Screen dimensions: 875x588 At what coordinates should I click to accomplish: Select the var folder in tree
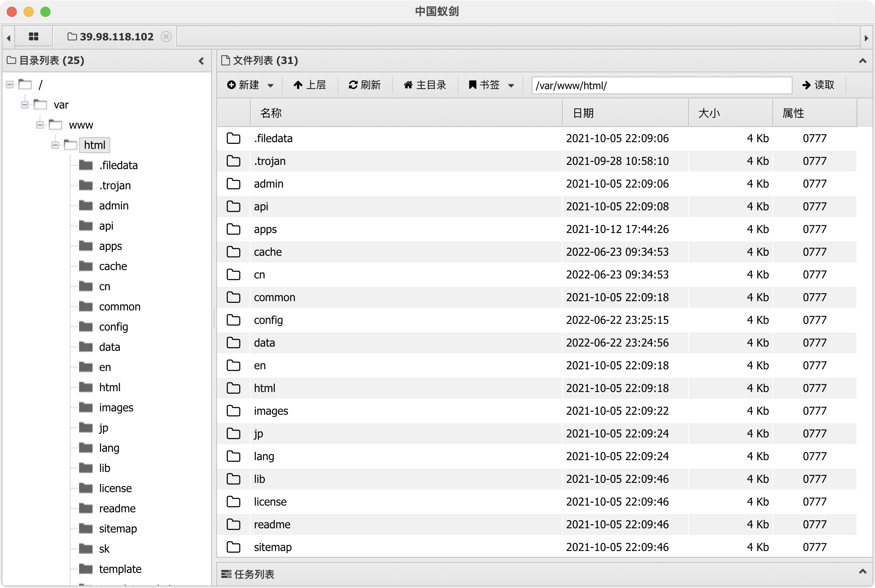pyautogui.click(x=61, y=105)
